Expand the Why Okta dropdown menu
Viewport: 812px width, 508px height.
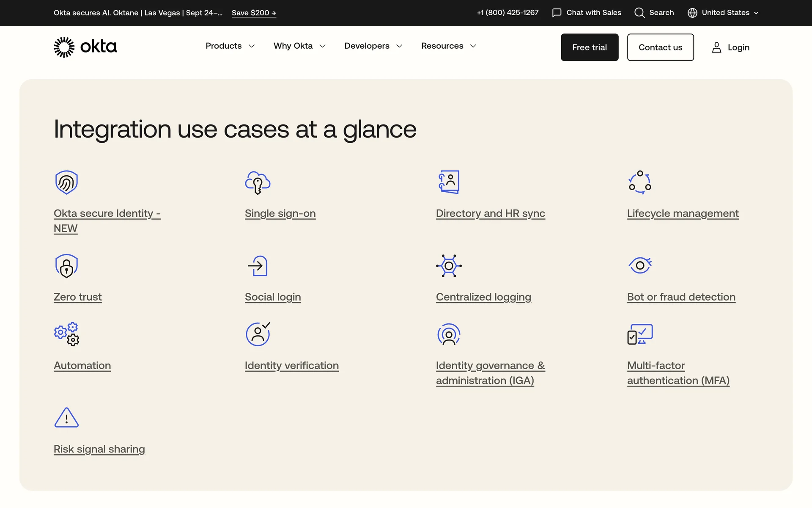click(299, 46)
